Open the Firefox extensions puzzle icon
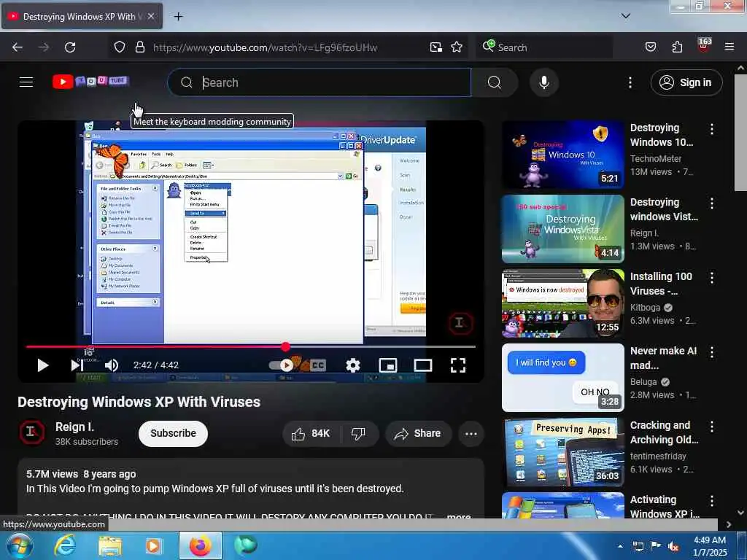The height and width of the screenshot is (560, 747). click(x=677, y=47)
